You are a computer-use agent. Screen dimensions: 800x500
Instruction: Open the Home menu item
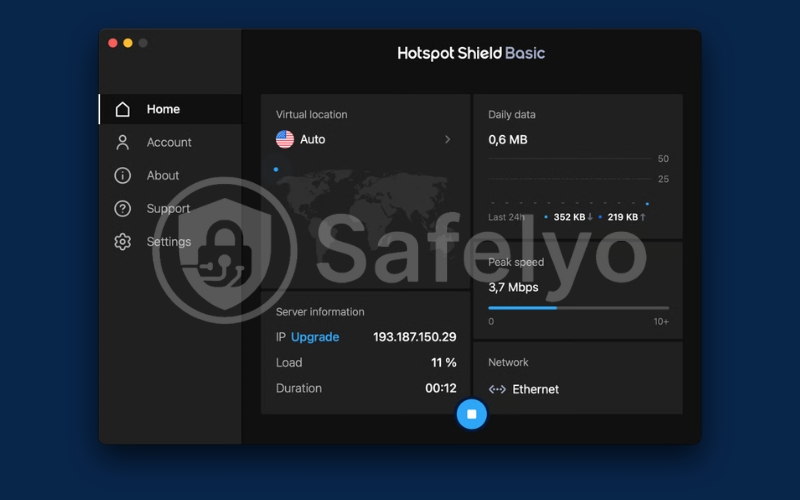tap(170, 109)
